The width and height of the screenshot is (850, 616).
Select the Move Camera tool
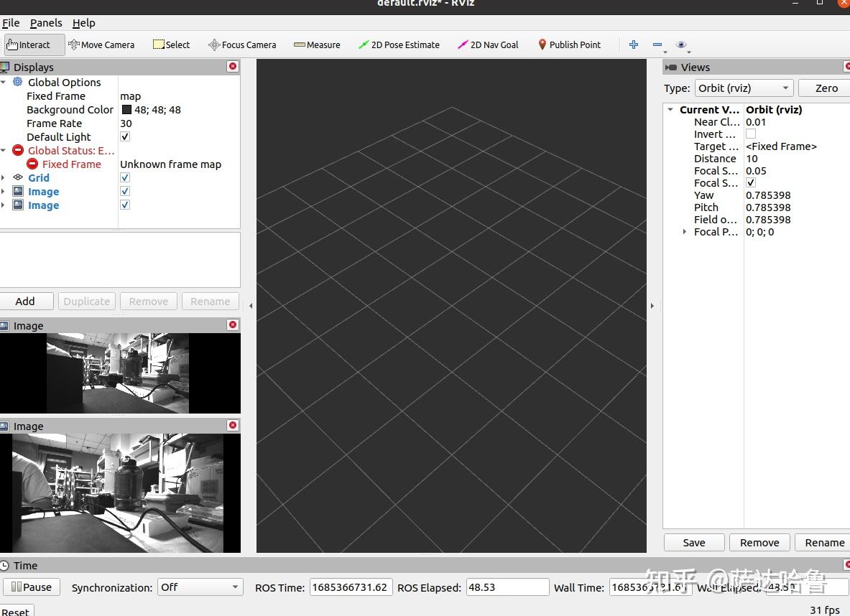pyautogui.click(x=101, y=45)
